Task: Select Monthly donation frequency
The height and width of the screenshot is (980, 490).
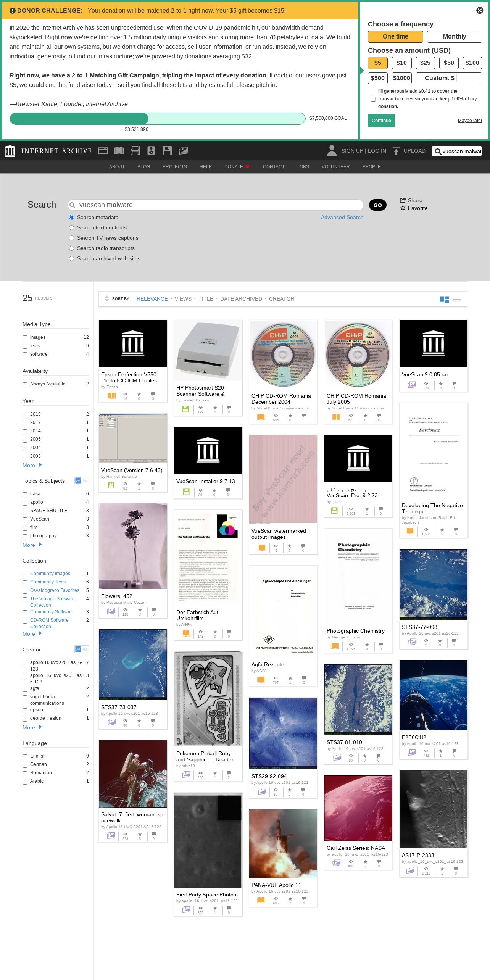Action: click(455, 37)
